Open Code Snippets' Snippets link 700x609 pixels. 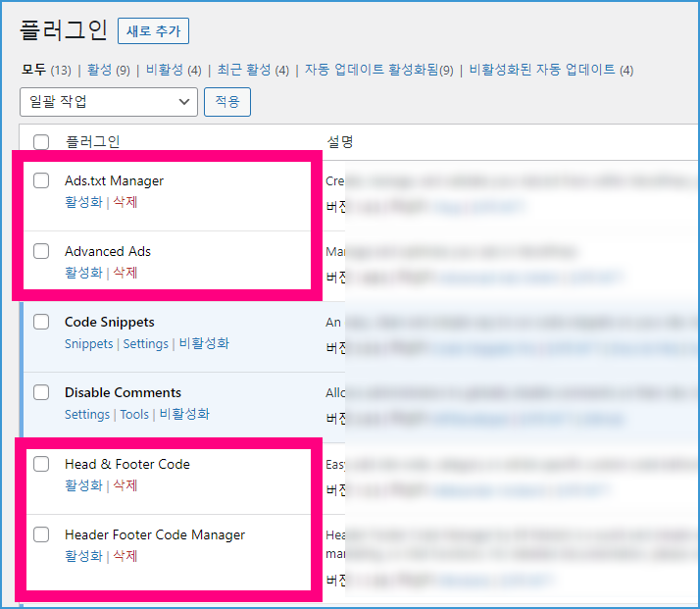pos(89,343)
